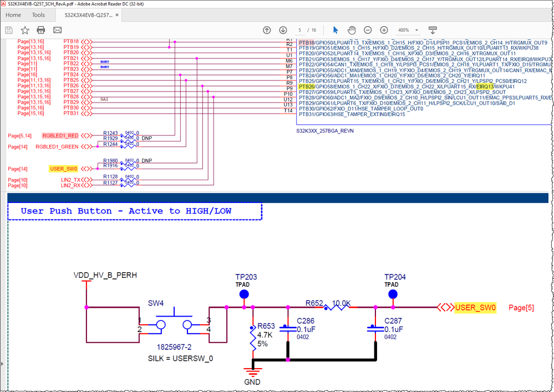Follow the Page[10] link beside LIN2_TX
The width and height of the screenshot is (554, 392).
tap(17, 180)
